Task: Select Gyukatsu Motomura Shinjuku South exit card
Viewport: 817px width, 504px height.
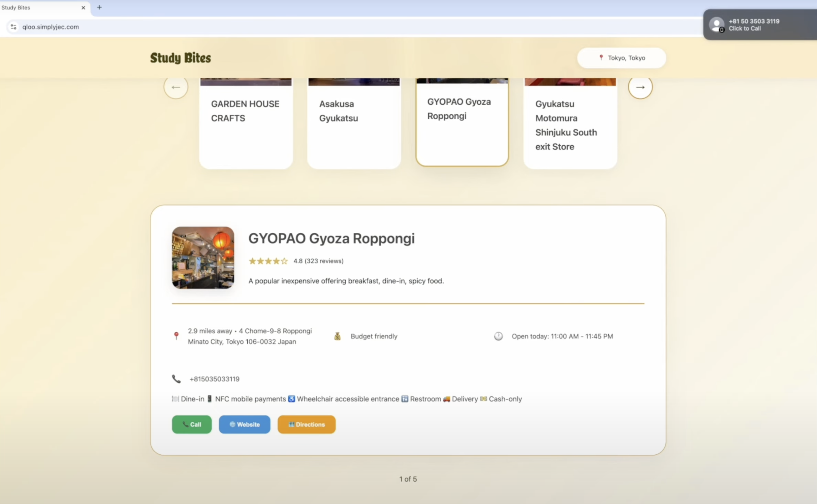Action: point(570,125)
